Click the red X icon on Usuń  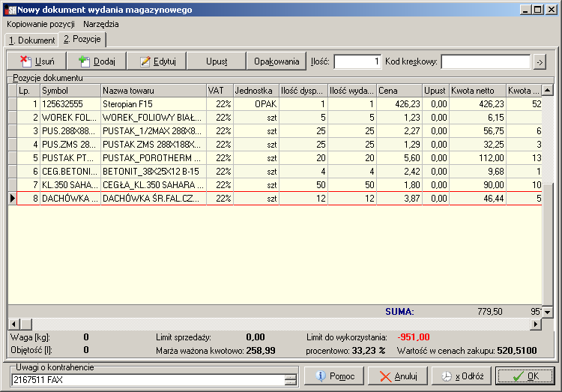coord(25,61)
